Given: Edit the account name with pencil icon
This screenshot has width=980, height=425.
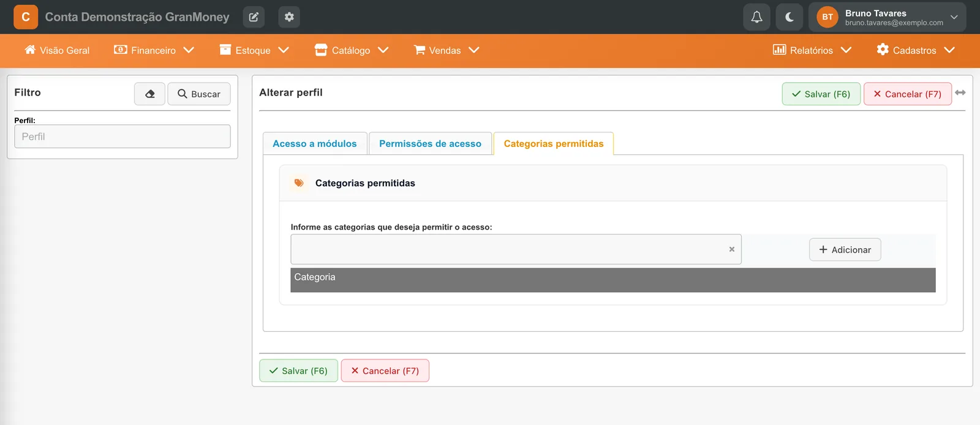Looking at the screenshot, I should click(254, 17).
